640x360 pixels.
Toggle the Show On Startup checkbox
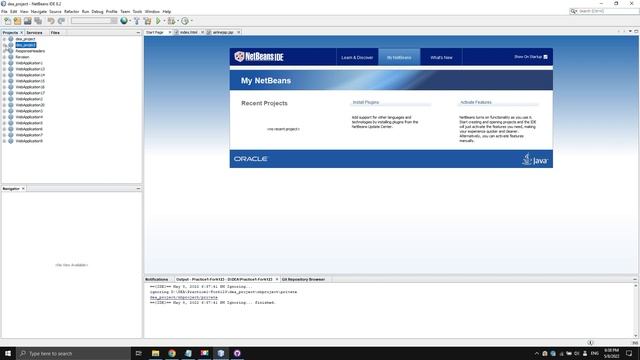545,57
